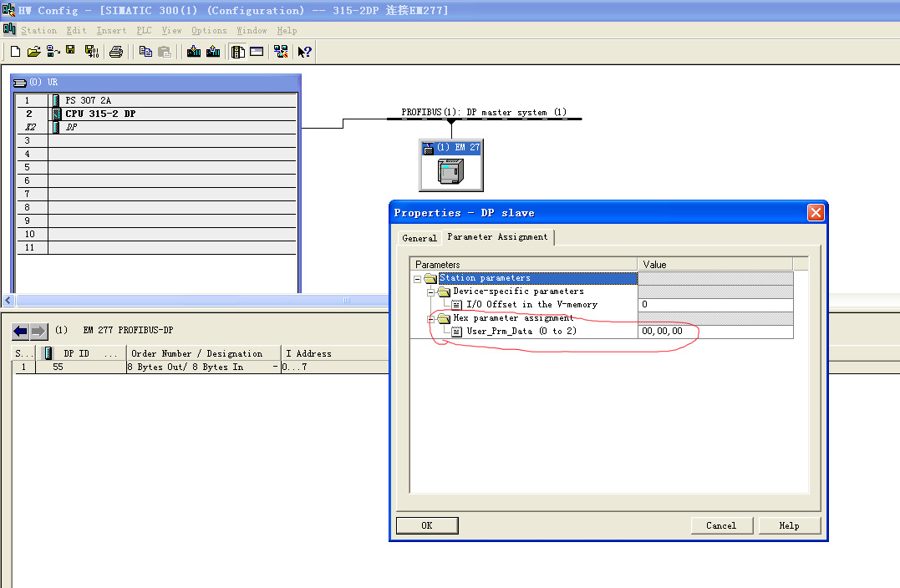This screenshot has height=588, width=900.
Task: Select the X2 DP interface row
Action: [155, 127]
